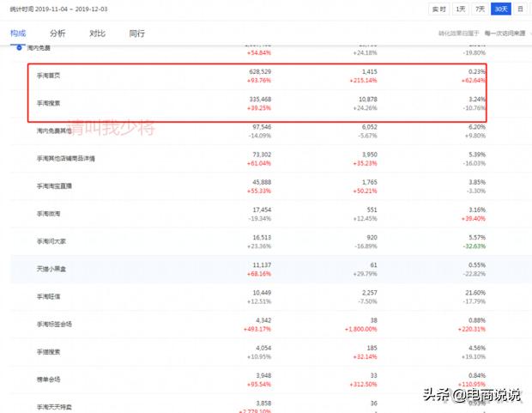
Task: Click the 手淘首页 source row label
Action: coord(49,76)
